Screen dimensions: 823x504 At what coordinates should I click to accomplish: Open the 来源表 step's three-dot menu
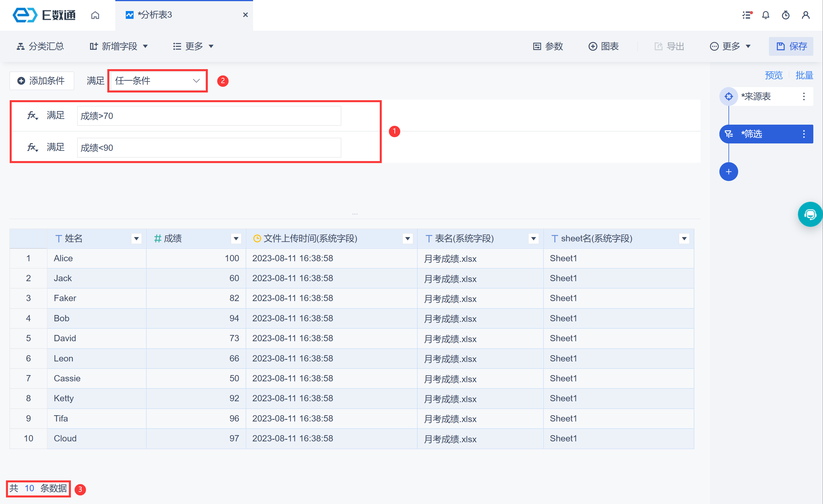pyautogui.click(x=804, y=96)
